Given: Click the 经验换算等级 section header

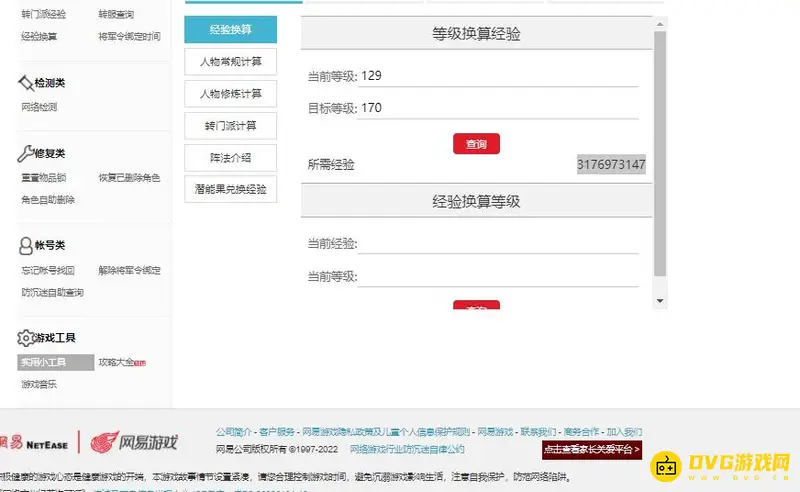Looking at the screenshot, I should (476, 201).
